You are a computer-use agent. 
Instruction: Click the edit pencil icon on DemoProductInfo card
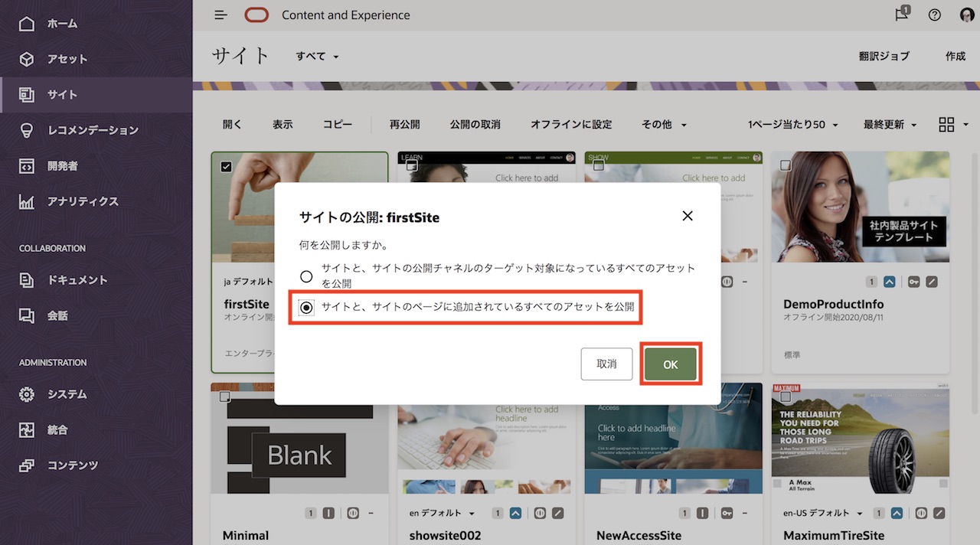coord(932,282)
